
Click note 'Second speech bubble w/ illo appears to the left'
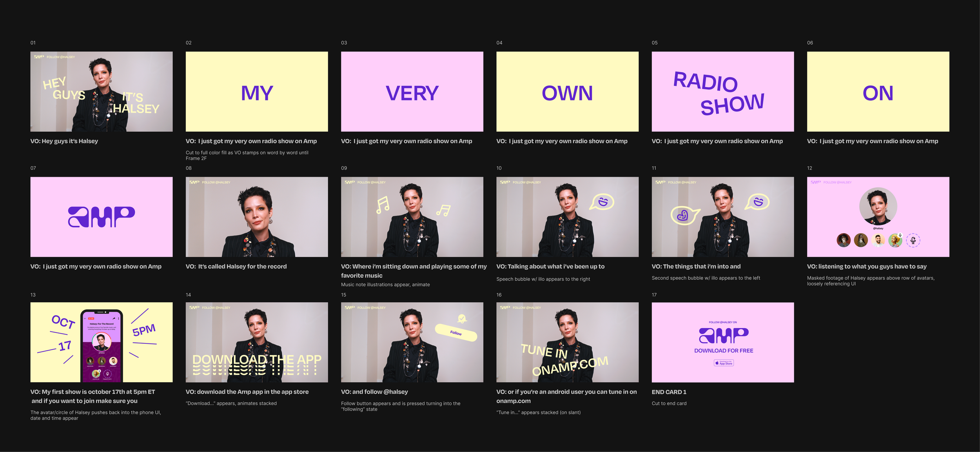(x=706, y=278)
